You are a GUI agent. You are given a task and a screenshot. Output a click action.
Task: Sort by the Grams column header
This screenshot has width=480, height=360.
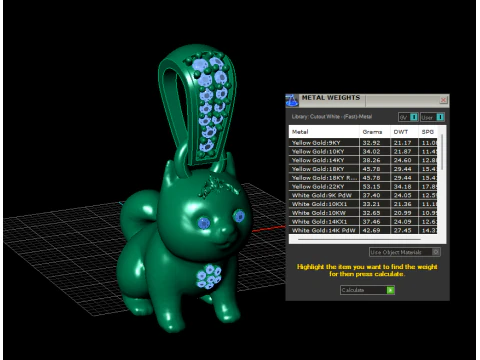click(375, 132)
